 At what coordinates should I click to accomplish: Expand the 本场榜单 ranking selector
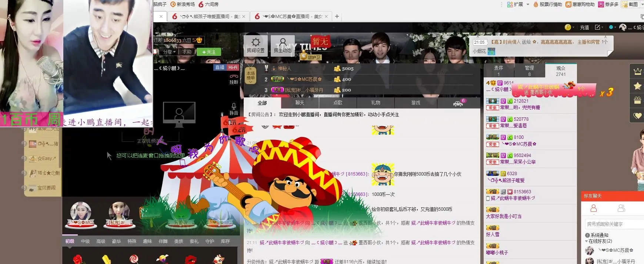(x=251, y=76)
